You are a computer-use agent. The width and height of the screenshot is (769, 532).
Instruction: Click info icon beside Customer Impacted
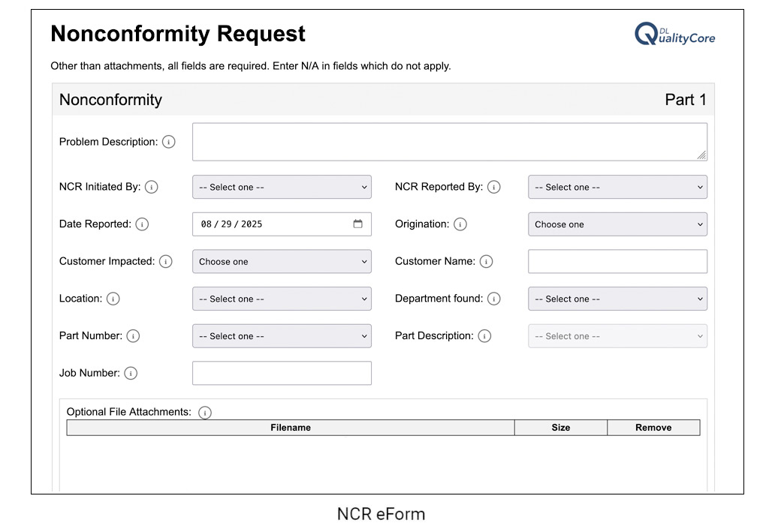click(166, 262)
